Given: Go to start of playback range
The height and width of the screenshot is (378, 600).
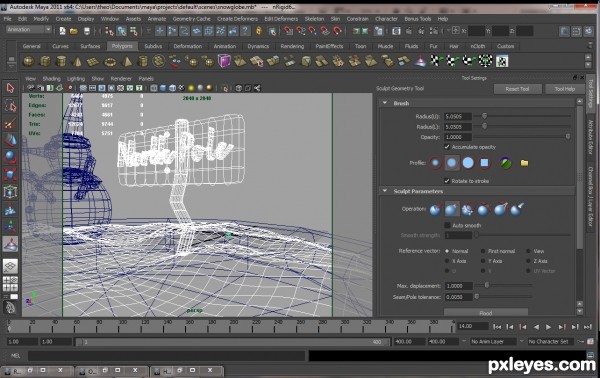Looking at the screenshot, I should pos(497,327).
